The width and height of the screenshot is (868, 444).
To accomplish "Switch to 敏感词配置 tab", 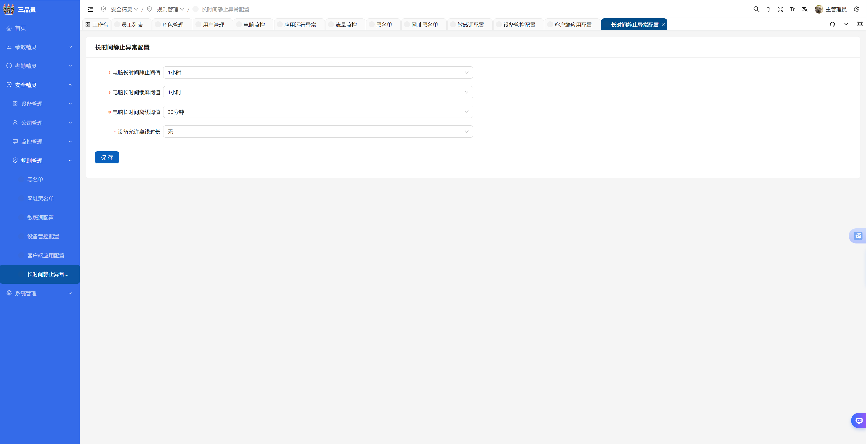I will [x=470, y=25].
